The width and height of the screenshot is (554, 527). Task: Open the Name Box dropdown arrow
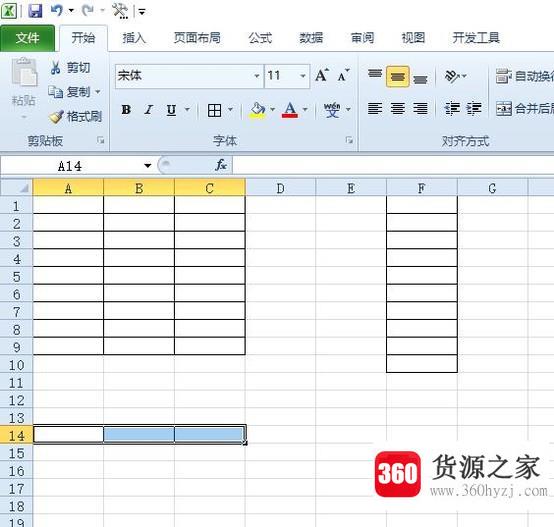(147, 166)
